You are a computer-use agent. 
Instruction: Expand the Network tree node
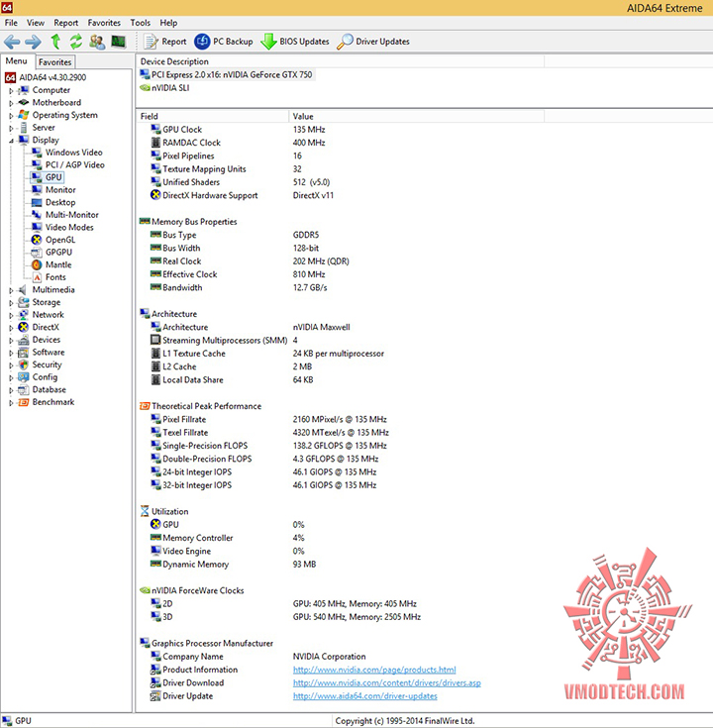tap(11, 315)
